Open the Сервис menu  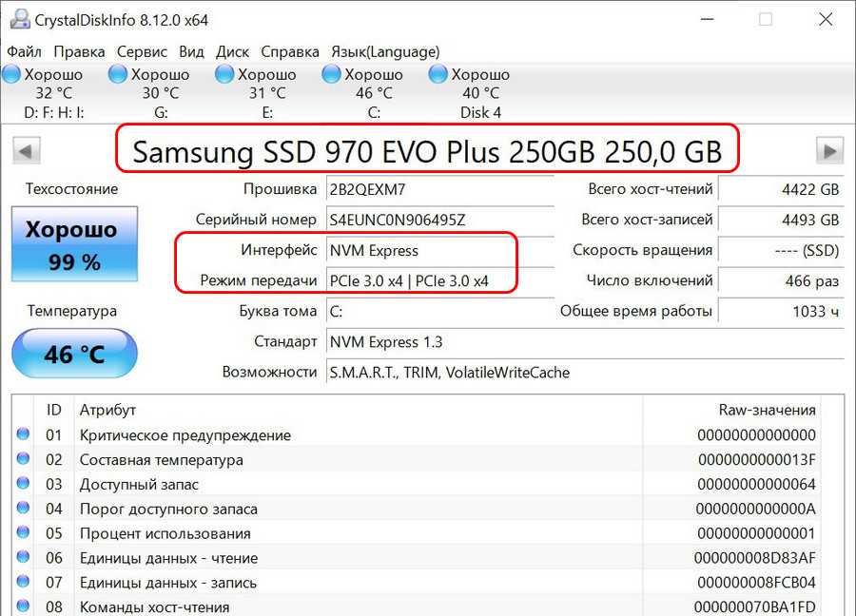tap(142, 52)
